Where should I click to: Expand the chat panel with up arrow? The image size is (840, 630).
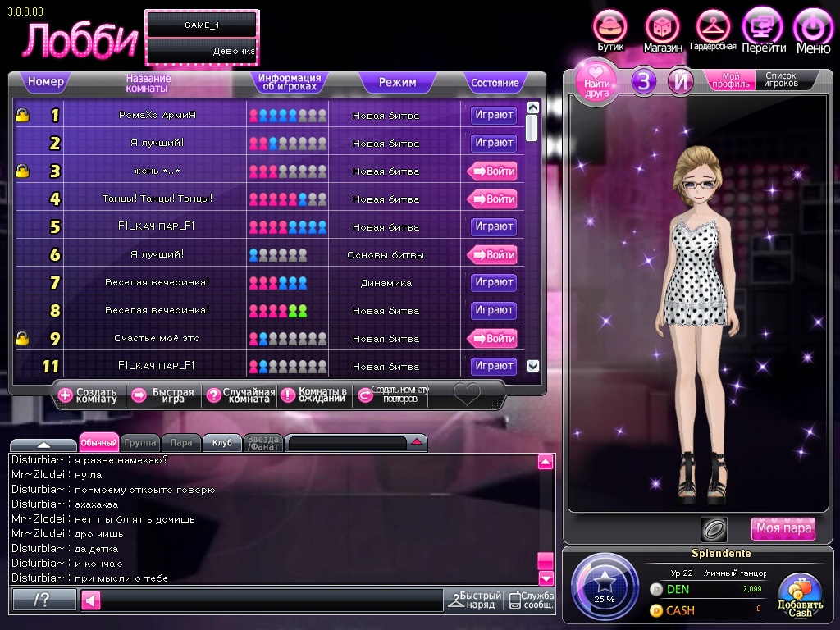[x=43, y=445]
